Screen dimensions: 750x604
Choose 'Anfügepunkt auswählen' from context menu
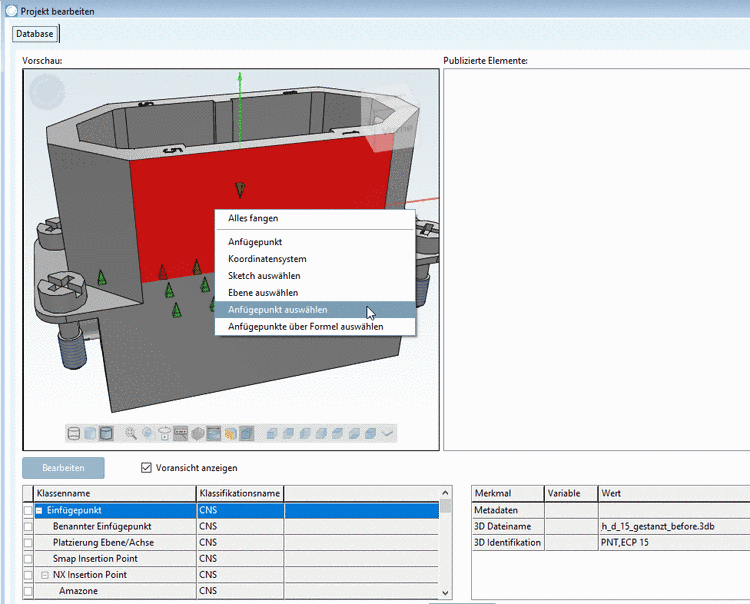pos(277,310)
